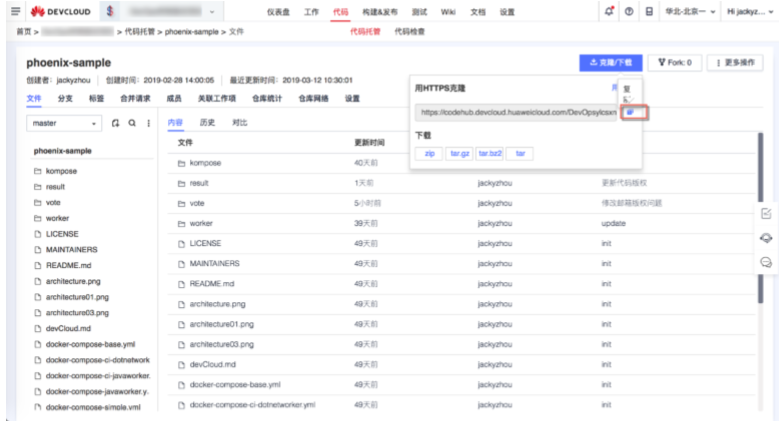Screen dimensions: 779x421
Task: Click vote folder icon in left tree
Action: tap(37, 202)
